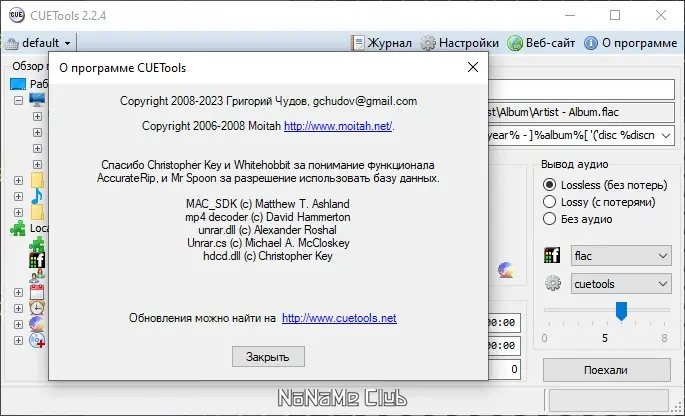Click the calendar icon in tree
Screen dimensions: 685x416
tap(37, 292)
